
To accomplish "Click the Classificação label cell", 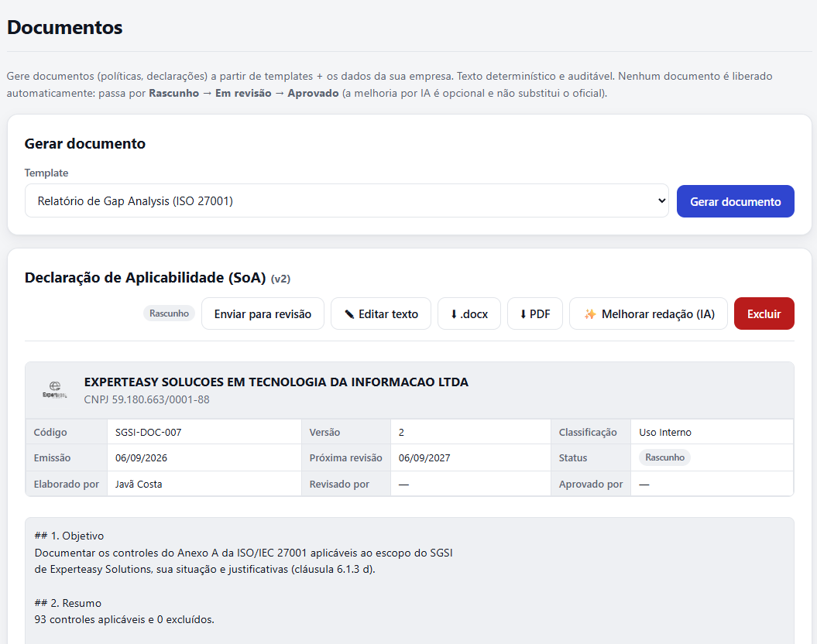I will 591,432.
